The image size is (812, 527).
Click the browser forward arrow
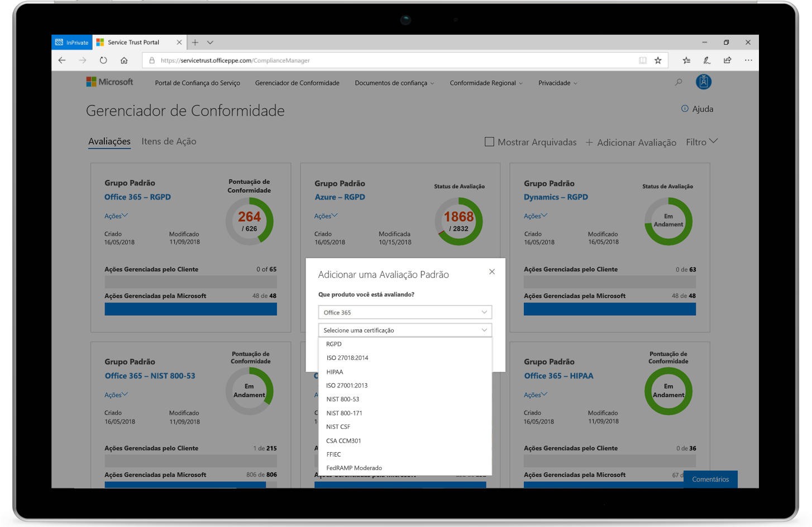[x=83, y=60]
